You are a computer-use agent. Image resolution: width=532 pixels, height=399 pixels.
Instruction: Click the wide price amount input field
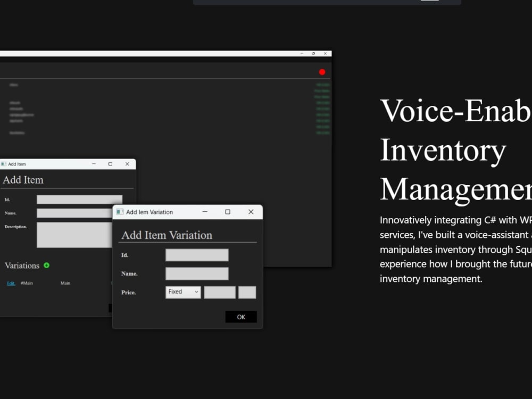click(x=220, y=292)
